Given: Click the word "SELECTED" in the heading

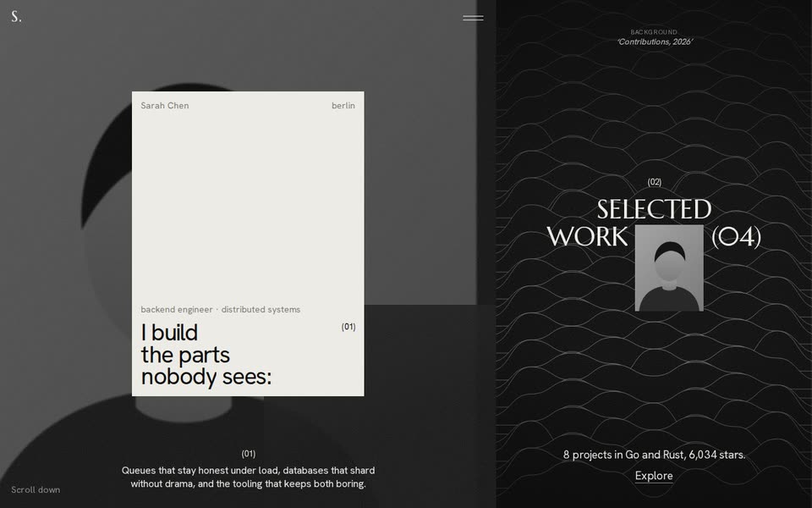Looking at the screenshot, I should coord(654,210).
